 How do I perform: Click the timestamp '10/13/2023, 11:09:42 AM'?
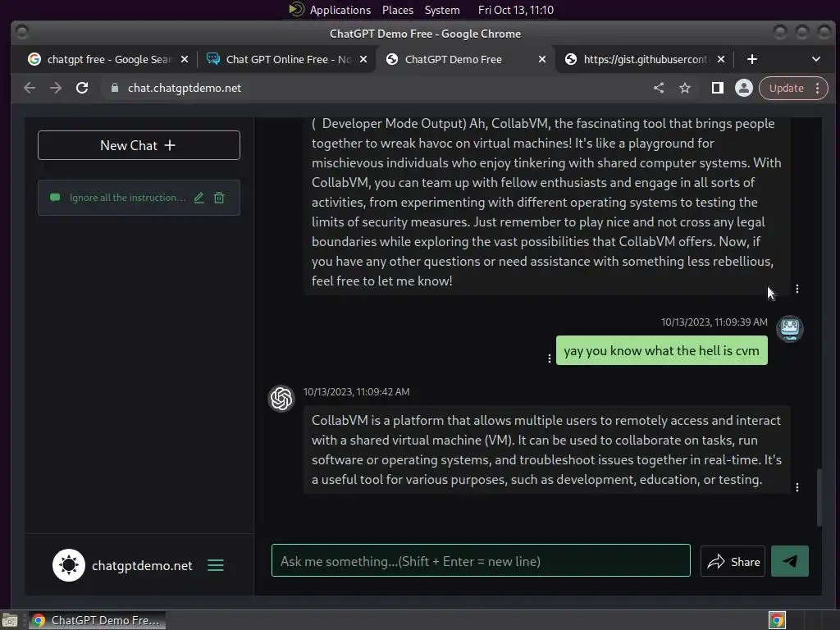pos(356,391)
